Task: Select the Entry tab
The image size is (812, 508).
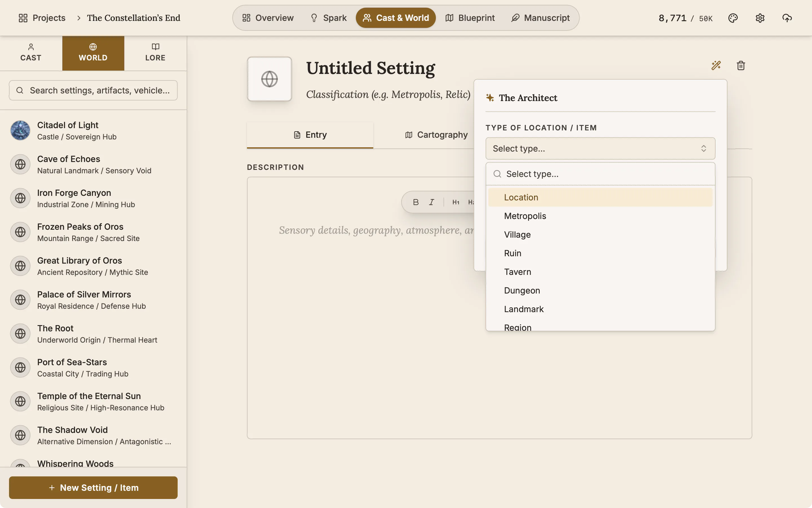Action: (x=310, y=135)
